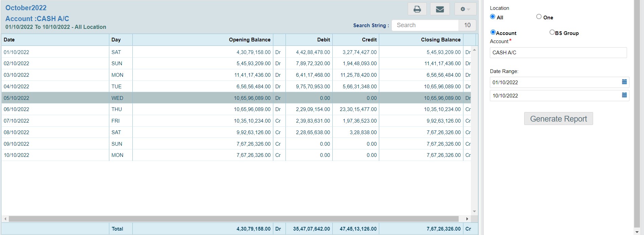Click credit amount 1,97,36,523.00
This screenshot has width=644, height=235.
point(360,121)
